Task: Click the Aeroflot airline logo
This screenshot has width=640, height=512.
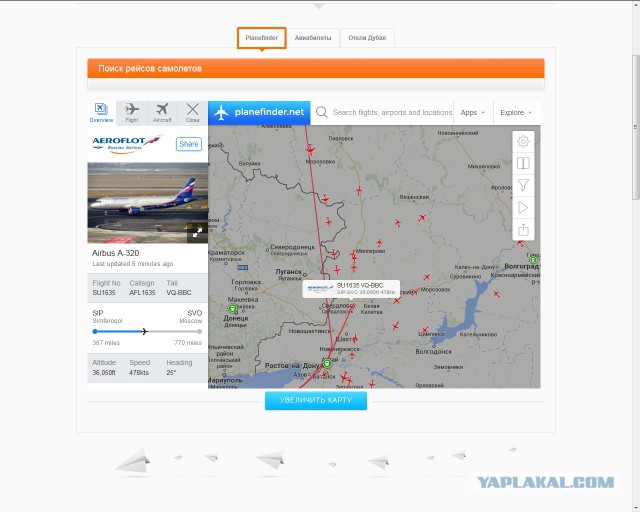Action: tap(127, 144)
